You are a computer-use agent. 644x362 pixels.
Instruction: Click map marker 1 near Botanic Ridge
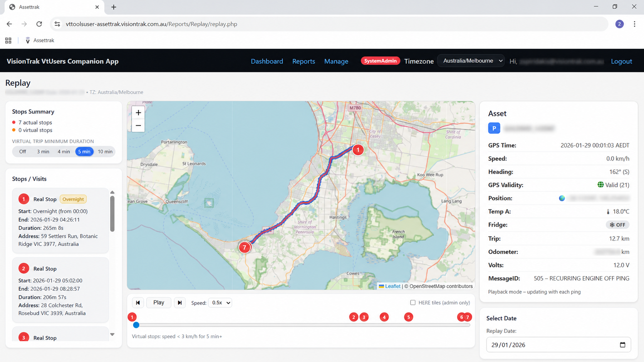[358, 150]
